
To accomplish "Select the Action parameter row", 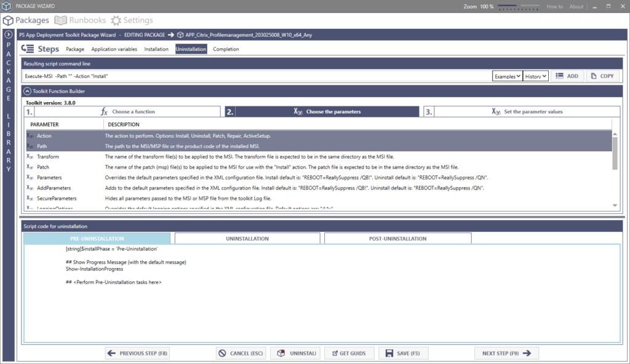I will tap(185, 135).
